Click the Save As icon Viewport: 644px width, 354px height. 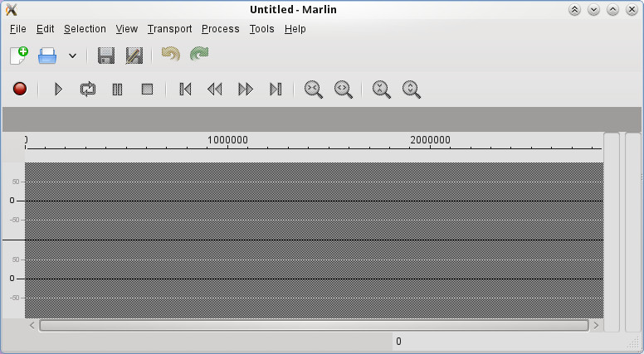pos(134,56)
